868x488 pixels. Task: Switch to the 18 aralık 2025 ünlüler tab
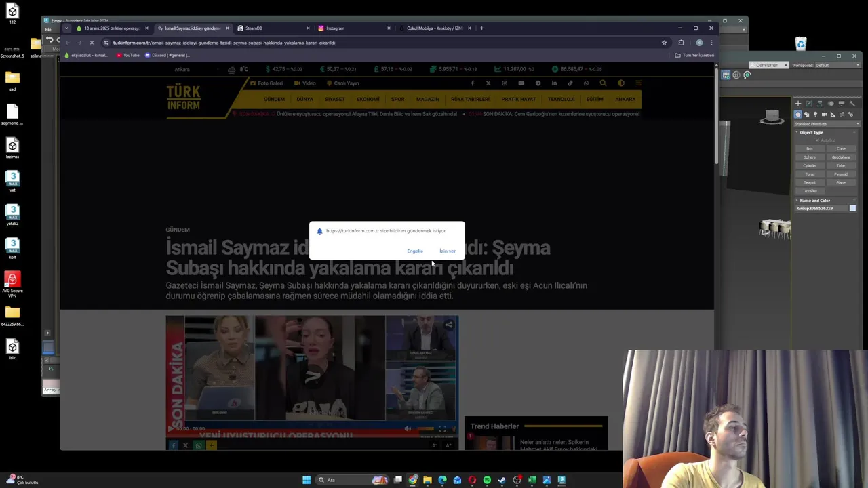click(x=111, y=28)
